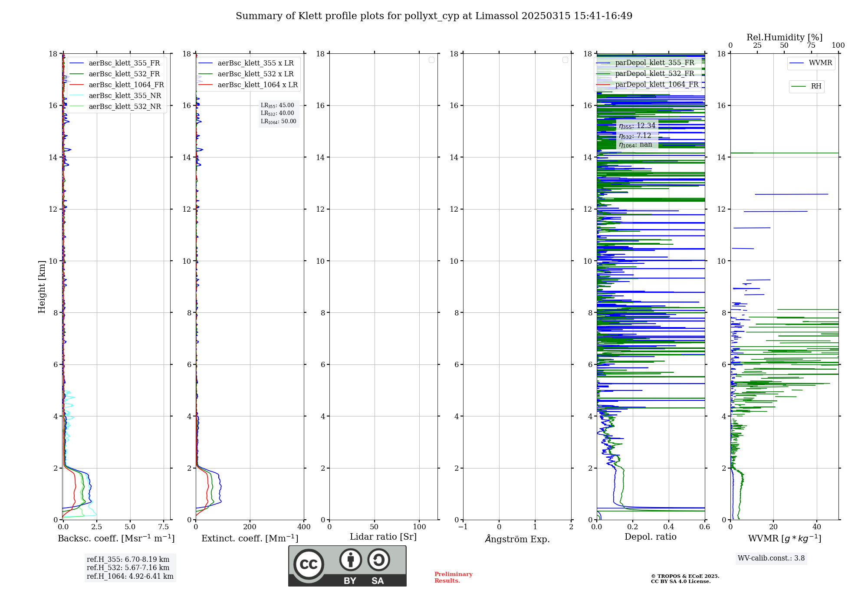
Task: Click the 'η1064: nan' annotation
Action: point(635,145)
